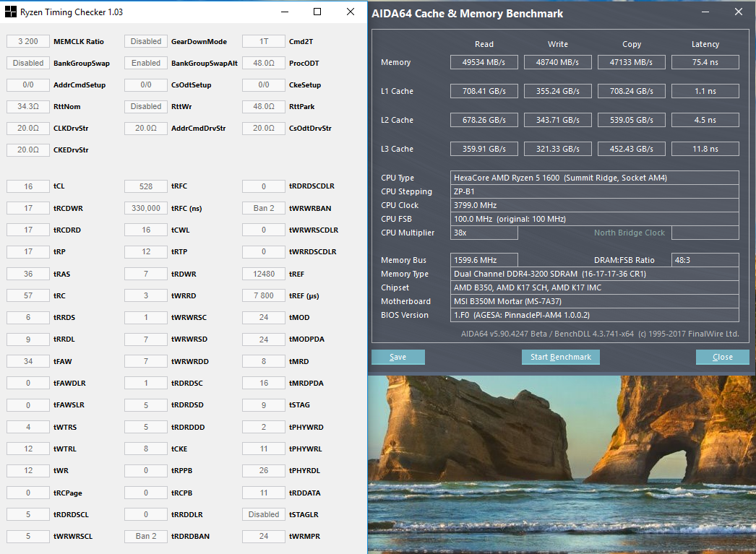Maximize the Ryzen Timing Checker window

coord(317,12)
